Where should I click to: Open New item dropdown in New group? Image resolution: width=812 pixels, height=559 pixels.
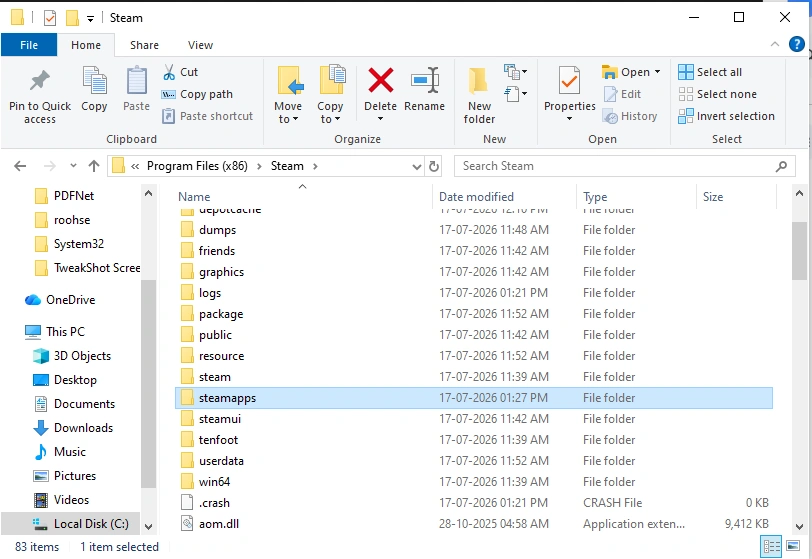(516, 71)
